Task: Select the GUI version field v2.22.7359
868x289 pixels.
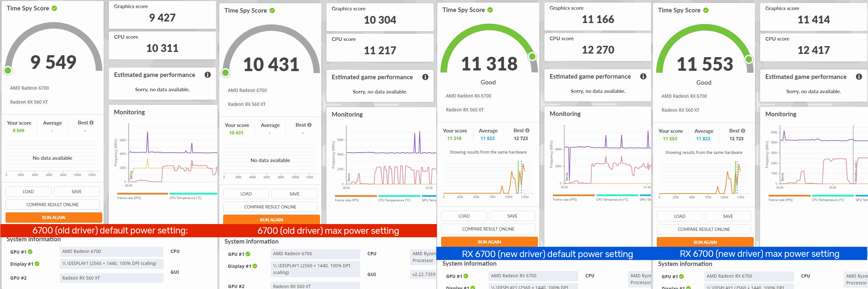Action: [423, 274]
